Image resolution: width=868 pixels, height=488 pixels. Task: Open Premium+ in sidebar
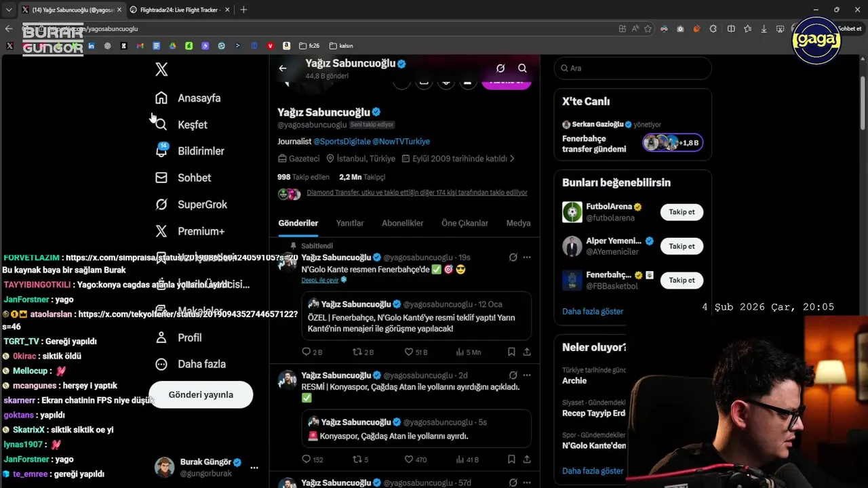pyautogui.click(x=190, y=231)
